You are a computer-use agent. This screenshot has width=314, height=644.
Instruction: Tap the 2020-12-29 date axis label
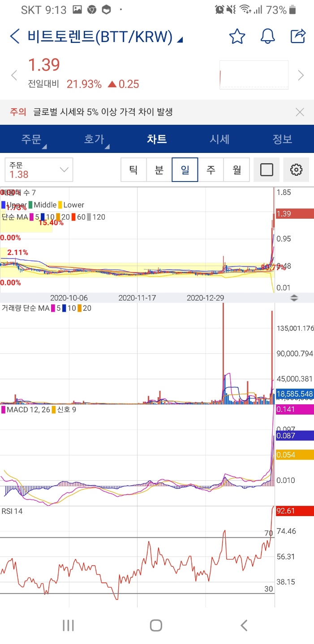click(205, 298)
